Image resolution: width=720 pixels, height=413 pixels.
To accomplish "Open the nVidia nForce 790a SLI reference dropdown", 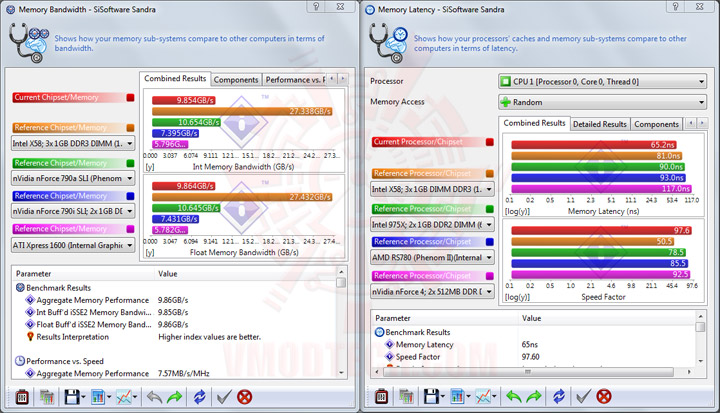I will [x=73, y=178].
